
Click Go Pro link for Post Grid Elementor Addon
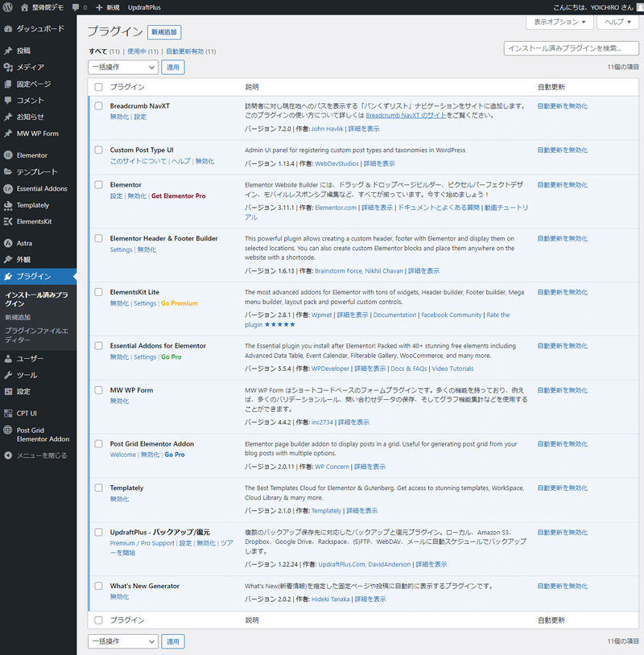tap(175, 455)
